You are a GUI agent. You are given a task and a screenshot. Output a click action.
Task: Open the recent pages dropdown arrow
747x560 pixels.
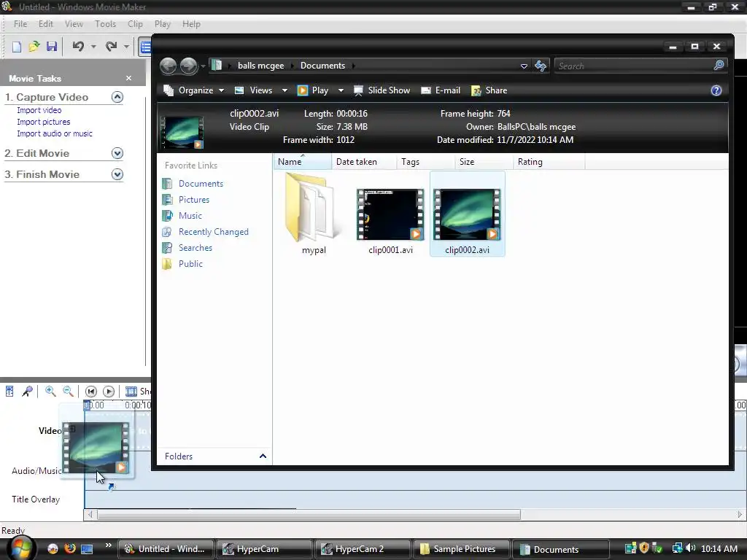coord(203,66)
